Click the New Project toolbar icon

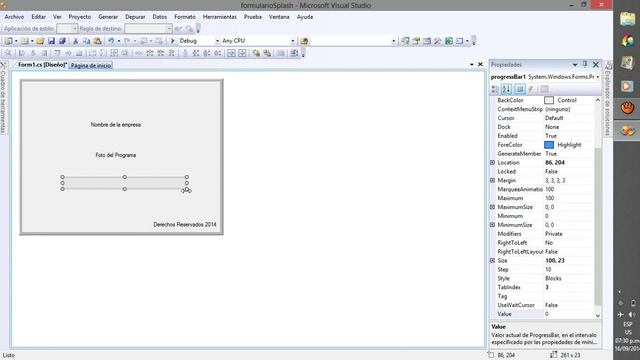point(8,41)
